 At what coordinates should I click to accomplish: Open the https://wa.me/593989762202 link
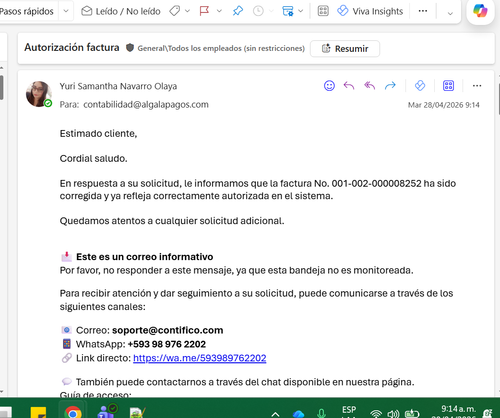pos(200,358)
